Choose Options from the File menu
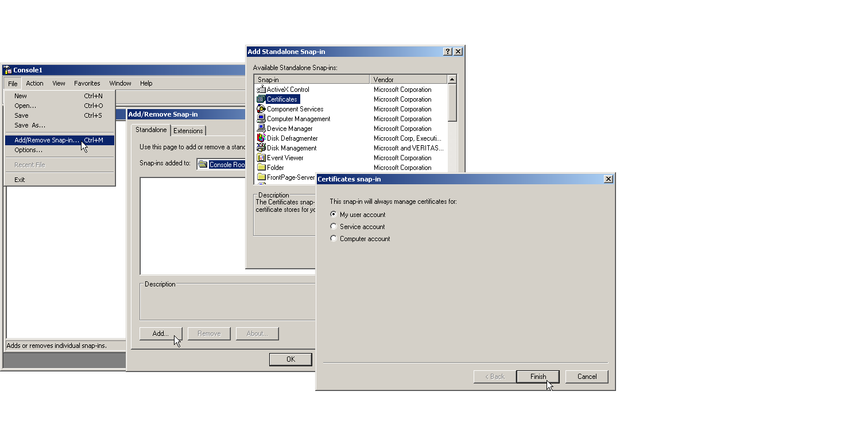This screenshot has height=434, width=868. coord(29,150)
